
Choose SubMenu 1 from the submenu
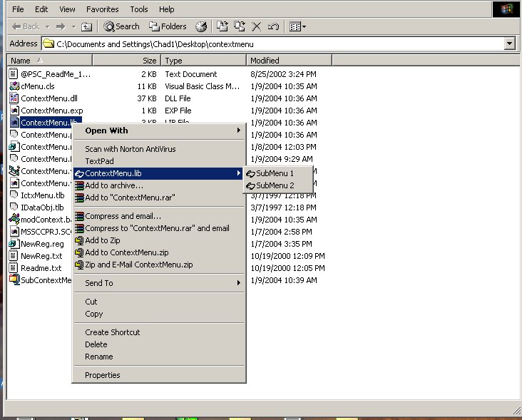pyautogui.click(x=275, y=173)
